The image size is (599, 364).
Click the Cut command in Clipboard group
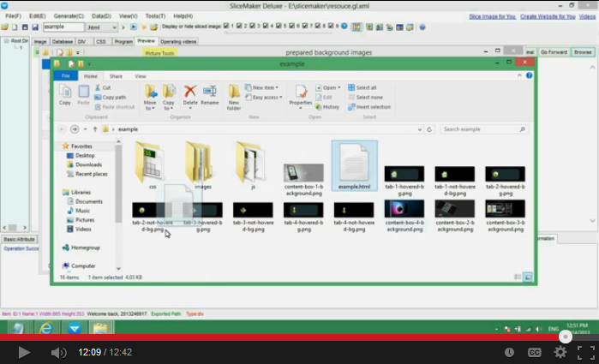pyautogui.click(x=102, y=87)
